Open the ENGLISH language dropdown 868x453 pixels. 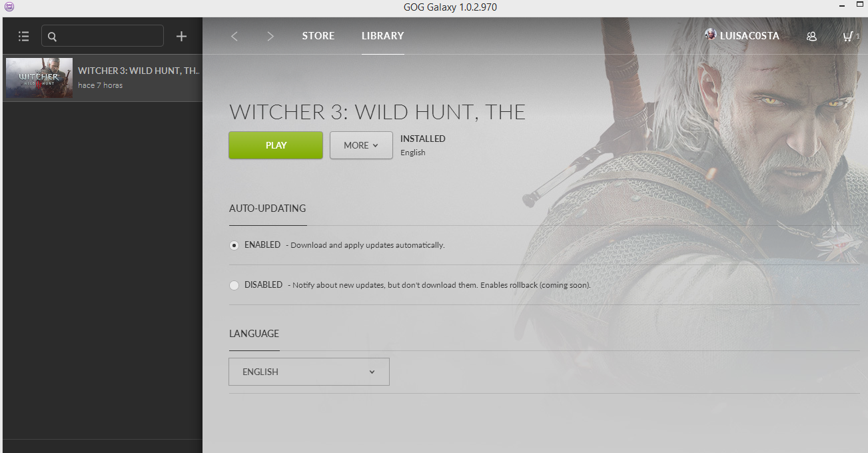pos(309,372)
